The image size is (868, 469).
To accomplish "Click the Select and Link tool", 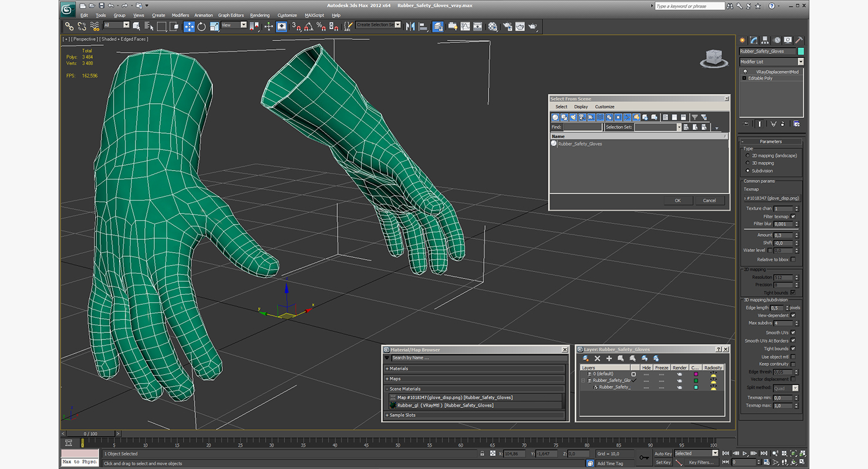I will pos(69,26).
